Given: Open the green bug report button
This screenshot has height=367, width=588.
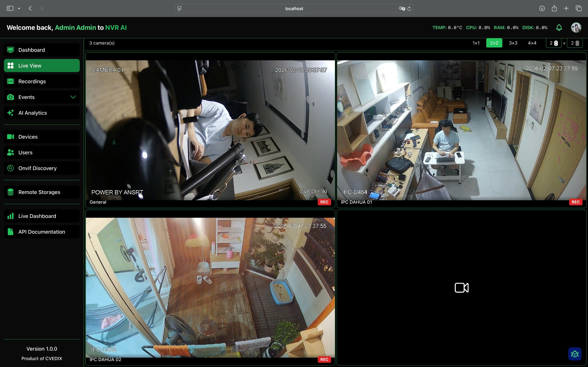Looking at the screenshot, I should 575,354.
